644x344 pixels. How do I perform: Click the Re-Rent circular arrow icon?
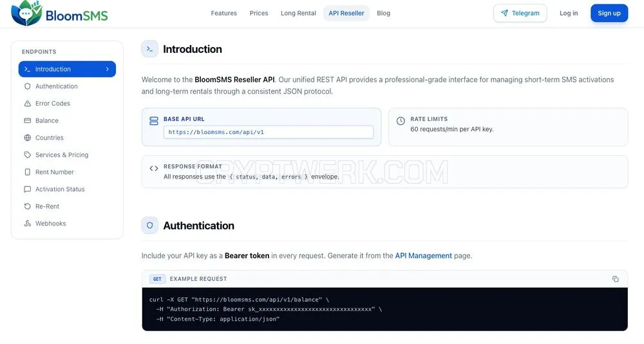click(x=28, y=206)
